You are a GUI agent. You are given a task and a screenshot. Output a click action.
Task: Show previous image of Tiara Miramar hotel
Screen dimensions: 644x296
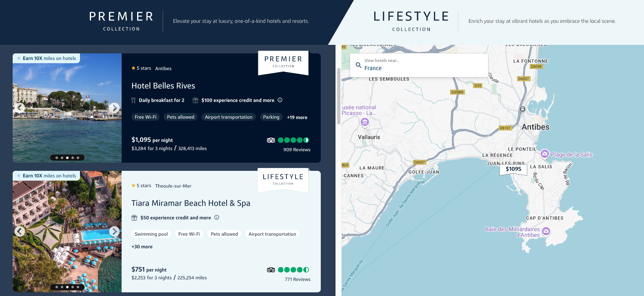point(20,231)
